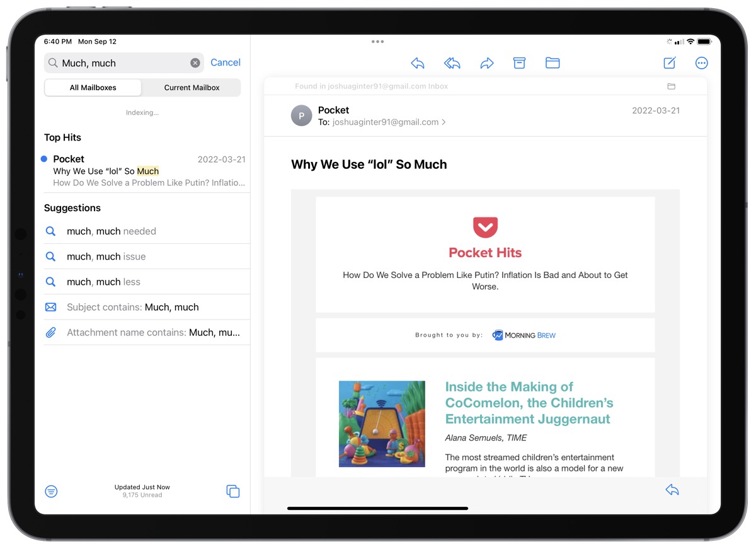Archive the Pocket email using the archive icon

[519, 62]
